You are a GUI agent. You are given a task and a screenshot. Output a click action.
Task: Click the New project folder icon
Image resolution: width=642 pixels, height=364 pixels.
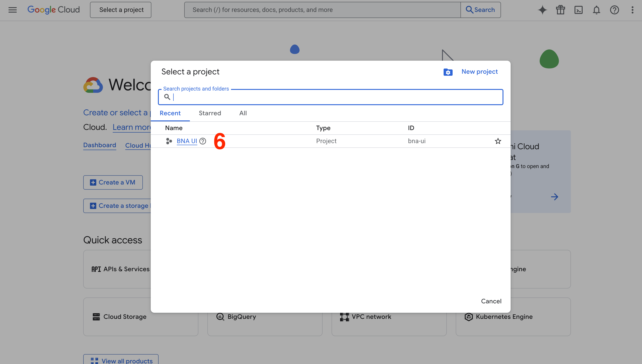pyautogui.click(x=448, y=72)
